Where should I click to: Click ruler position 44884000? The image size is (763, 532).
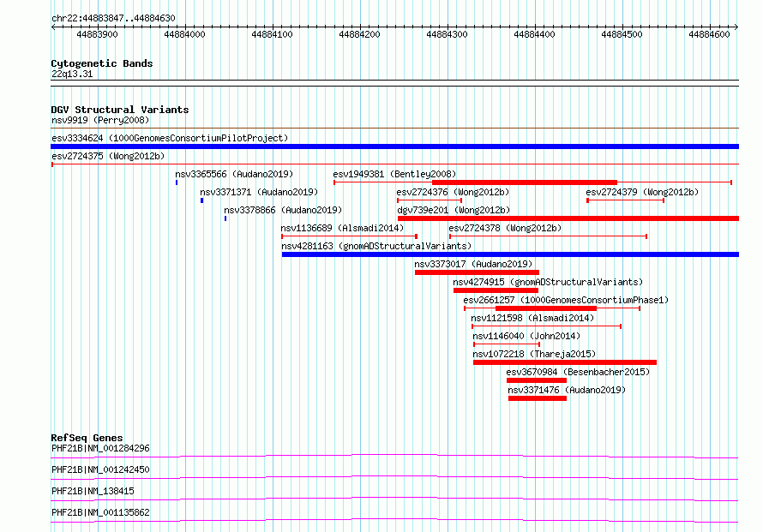pos(185,34)
